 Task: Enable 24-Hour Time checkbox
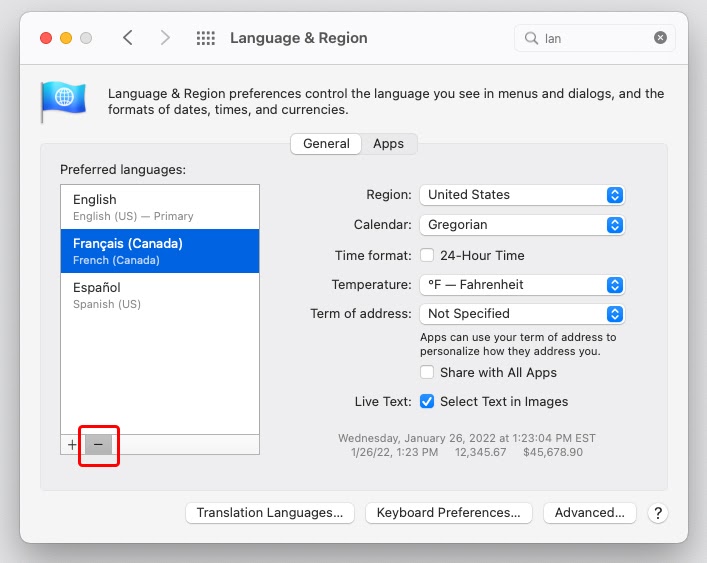[427, 255]
